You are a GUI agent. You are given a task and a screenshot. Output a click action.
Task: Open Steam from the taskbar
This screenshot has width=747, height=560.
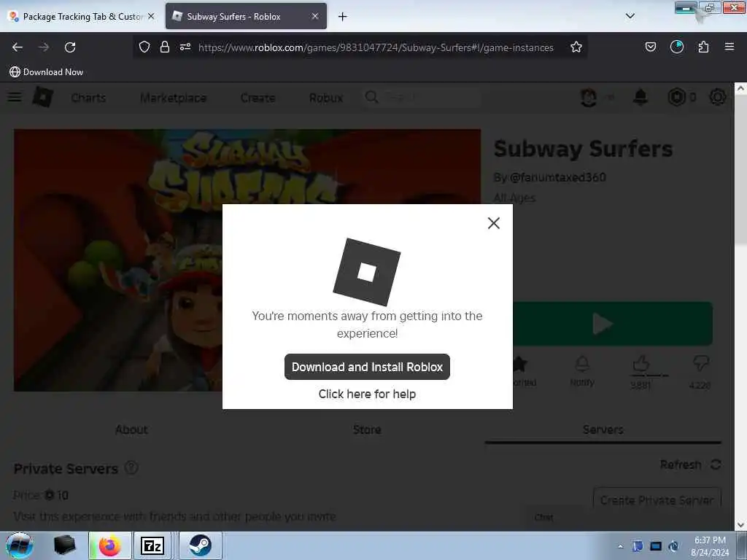200,545
